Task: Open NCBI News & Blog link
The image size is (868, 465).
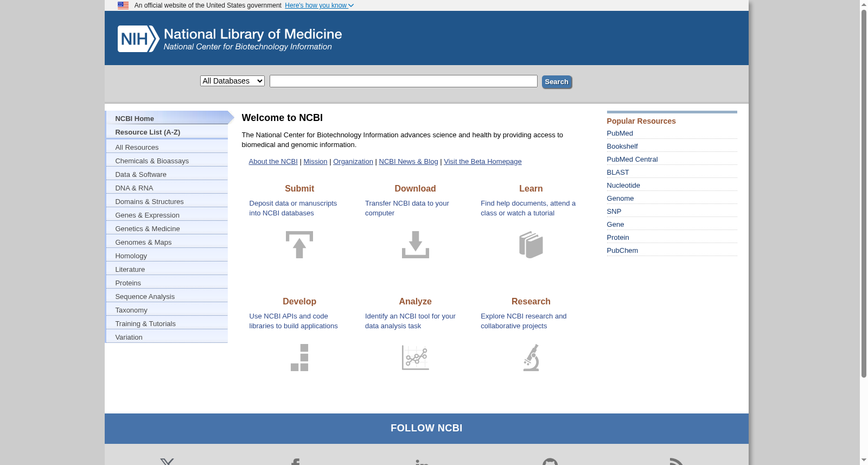Action: click(x=409, y=162)
